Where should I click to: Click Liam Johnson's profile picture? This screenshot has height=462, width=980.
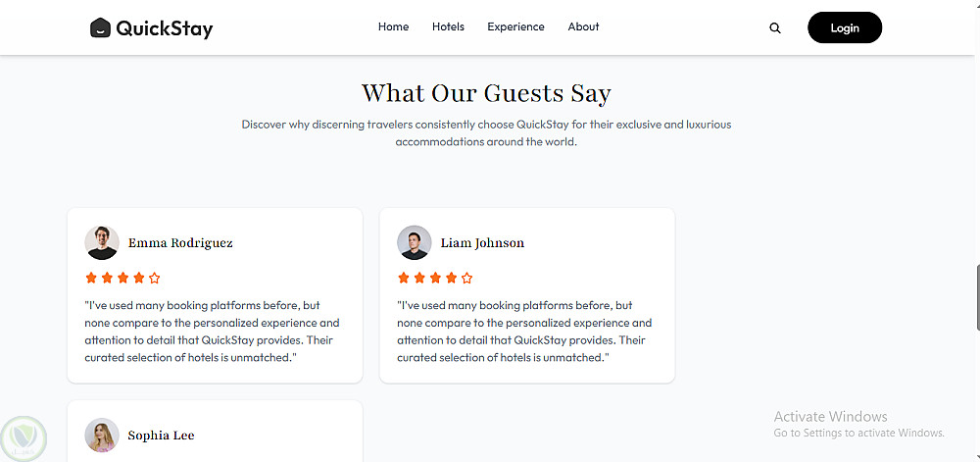(x=414, y=242)
